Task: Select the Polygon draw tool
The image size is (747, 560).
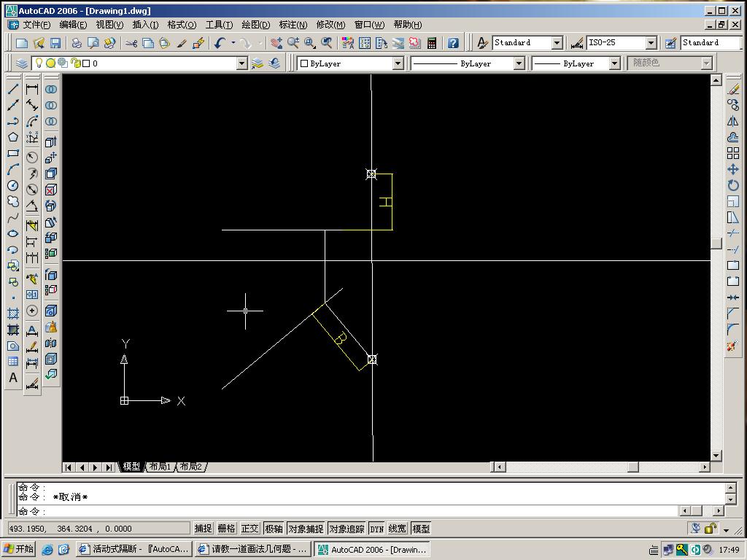Action: click(13, 138)
